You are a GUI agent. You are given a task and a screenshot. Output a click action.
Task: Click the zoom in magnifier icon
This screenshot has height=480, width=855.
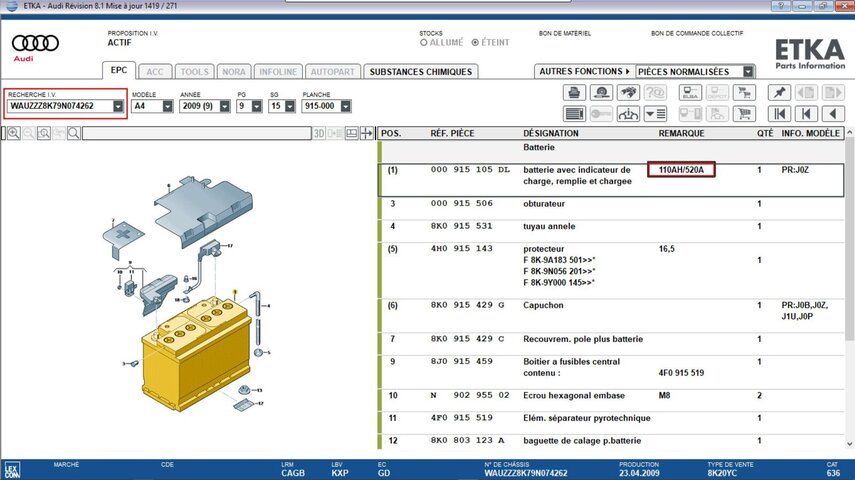(x=11, y=132)
